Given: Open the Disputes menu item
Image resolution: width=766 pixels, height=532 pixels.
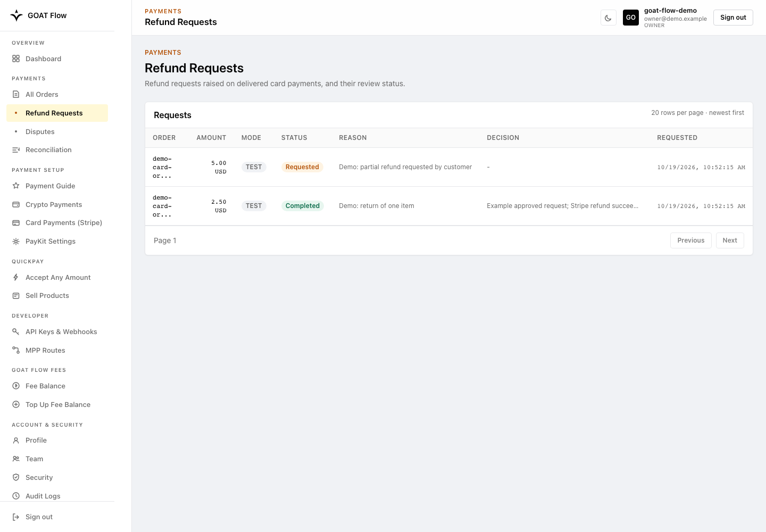Looking at the screenshot, I should pyautogui.click(x=57, y=131).
